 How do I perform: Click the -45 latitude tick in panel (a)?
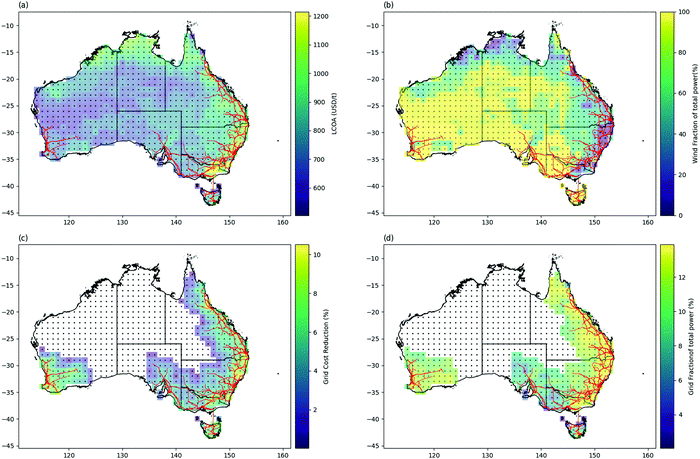click(10, 213)
